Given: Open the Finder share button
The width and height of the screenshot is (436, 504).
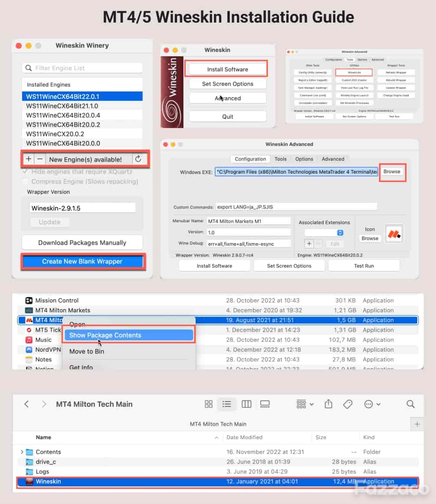Looking at the screenshot, I should tap(328, 404).
